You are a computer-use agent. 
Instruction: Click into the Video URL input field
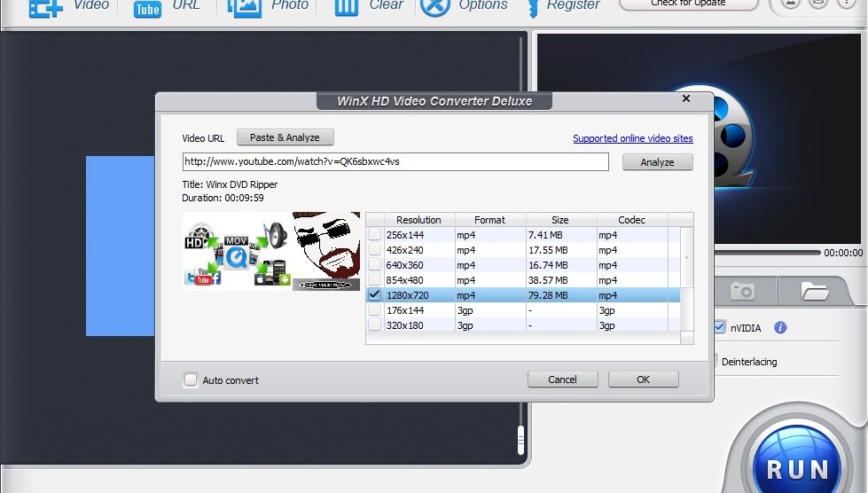(395, 161)
